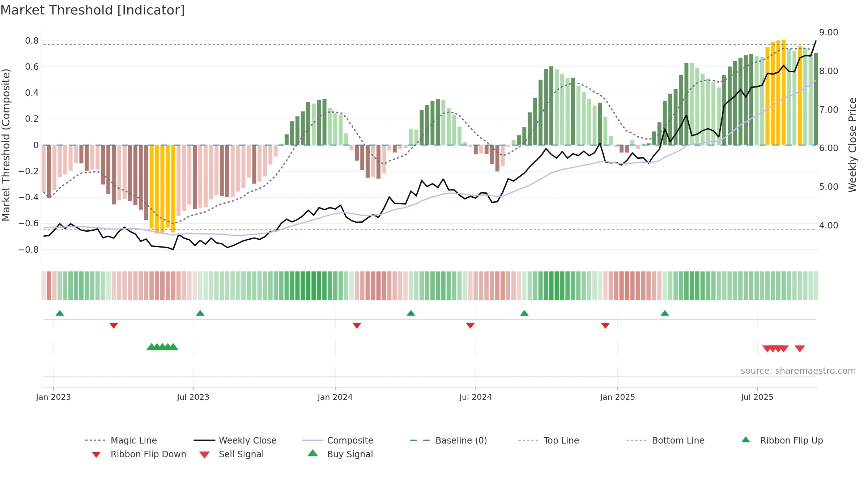Click the ribbon flip down marker near February 2024
The height and width of the screenshot is (488, 868).
[x=357, y=326]
